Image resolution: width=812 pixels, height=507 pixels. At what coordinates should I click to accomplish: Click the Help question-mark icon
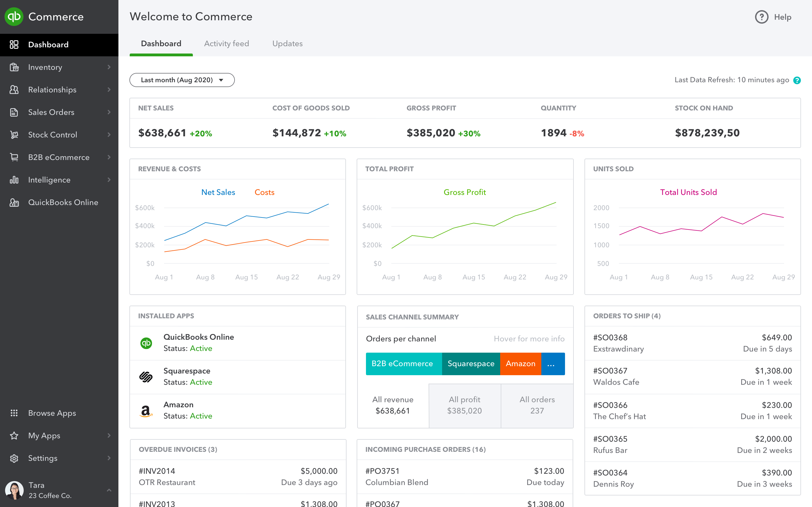click(x=762, y=17)
